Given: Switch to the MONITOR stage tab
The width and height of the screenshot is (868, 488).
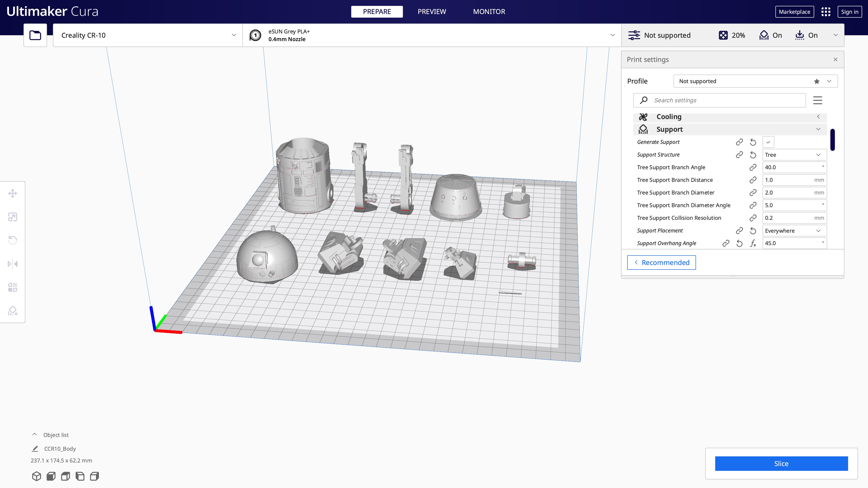Looking at the screenshot, I should click(488, 12).
